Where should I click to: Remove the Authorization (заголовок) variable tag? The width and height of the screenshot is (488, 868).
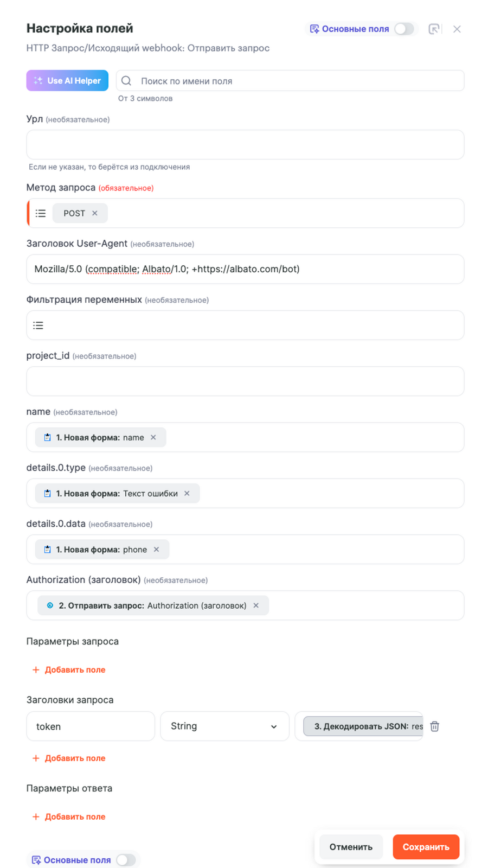click(x=256, y=605)
